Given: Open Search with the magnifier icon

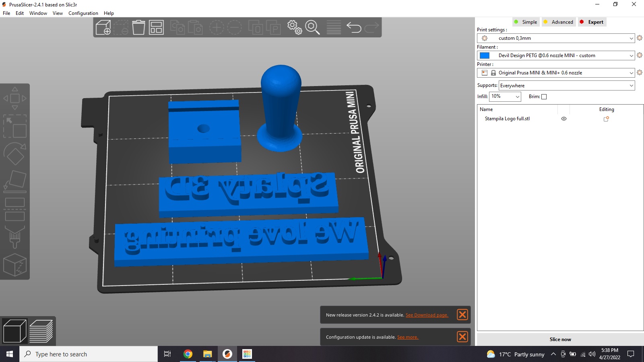Looking at the screenshot, I should [312, 27].
